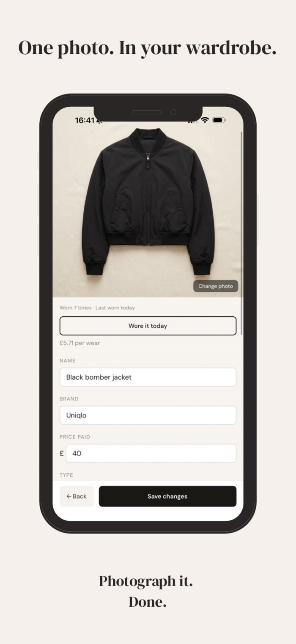Tap the Worn 7 times stats text
Screen dimensions: 296x644
[x=97, y=308]
